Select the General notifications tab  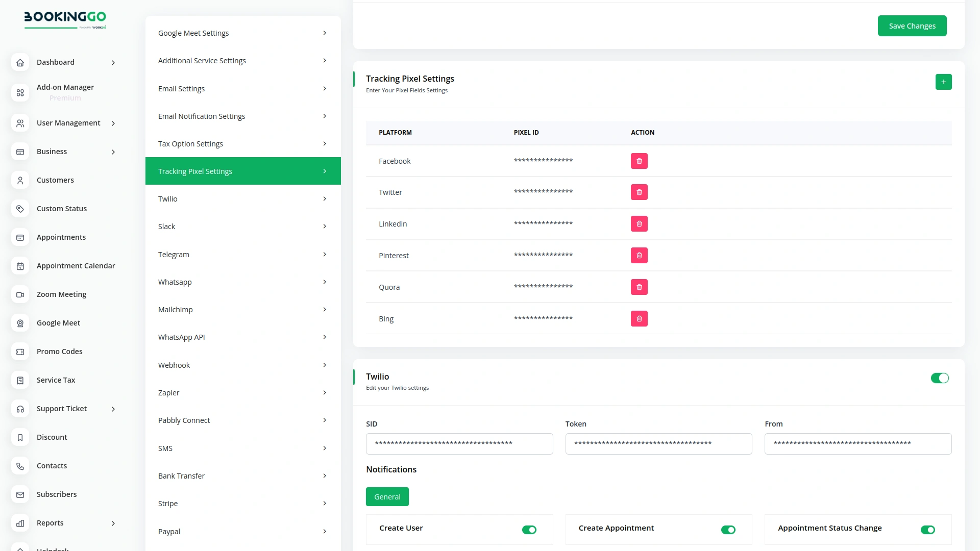[387, 496]
